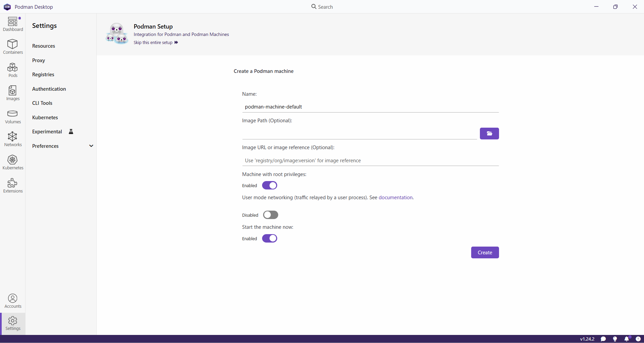Open the Networks page
Viewport: 644px width, 343px height.
[x=13, y=139]
